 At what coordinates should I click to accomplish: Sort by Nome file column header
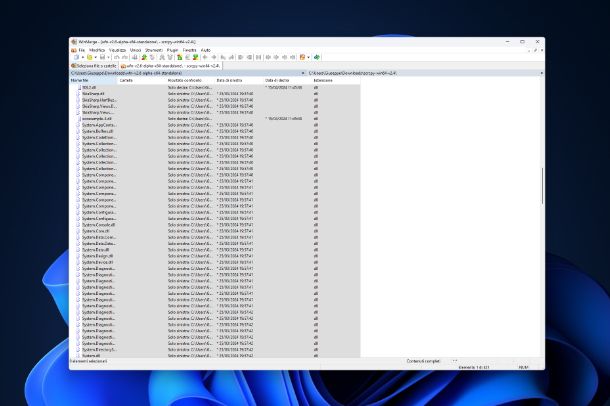click(93, 80)
